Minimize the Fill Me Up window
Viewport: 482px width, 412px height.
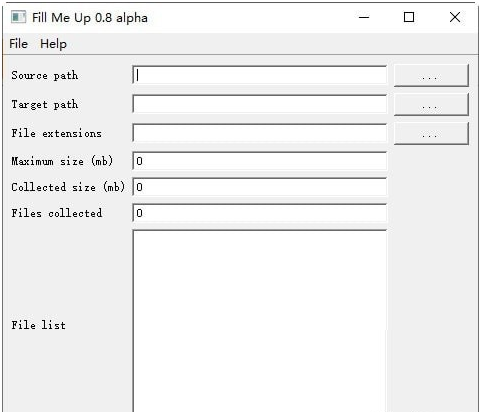point(364,17)
